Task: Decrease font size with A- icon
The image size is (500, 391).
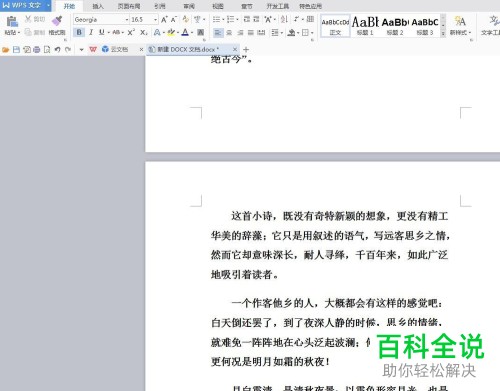Action: pyautogui.click(x=173, y=20)
